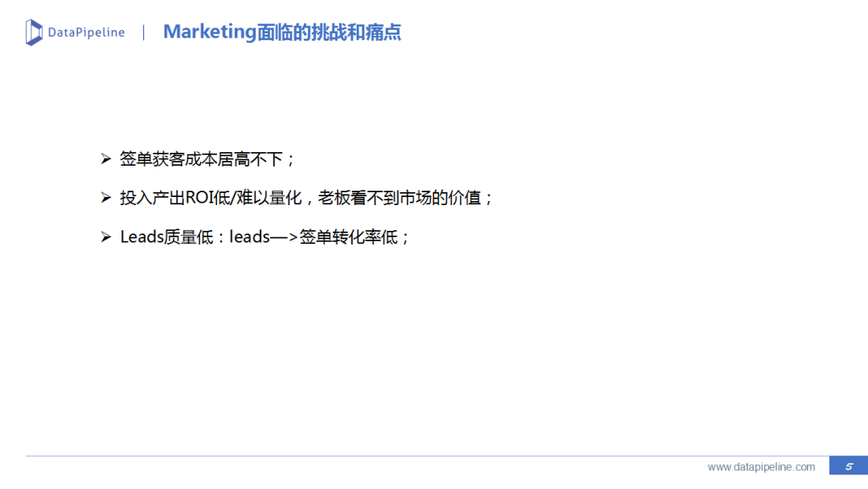This screenshot has height=489, width=868.
Task: Click the arrow bullet before Leads质量低
Action: coord(106,237)
